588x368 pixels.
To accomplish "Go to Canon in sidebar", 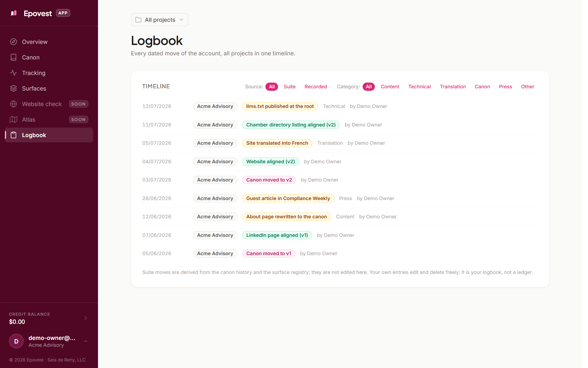I will click(x=49, y=57).
